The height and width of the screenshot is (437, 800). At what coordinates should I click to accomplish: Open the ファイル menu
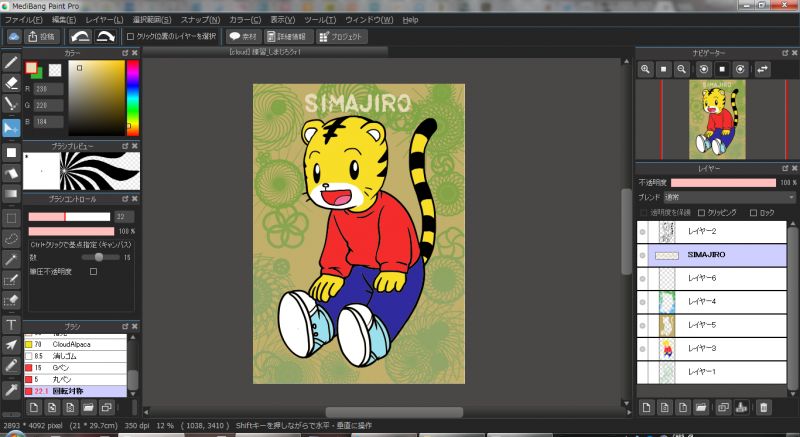click(23, 20)
